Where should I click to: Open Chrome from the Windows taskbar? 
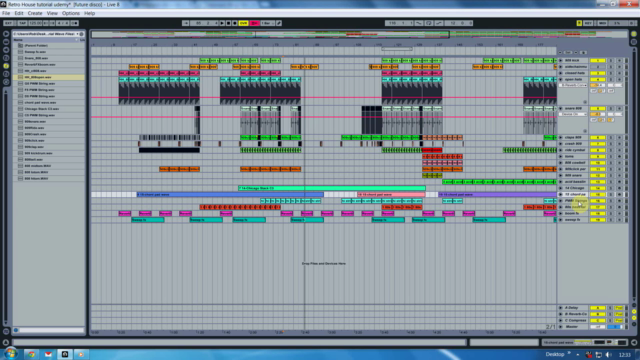[31, 354]
